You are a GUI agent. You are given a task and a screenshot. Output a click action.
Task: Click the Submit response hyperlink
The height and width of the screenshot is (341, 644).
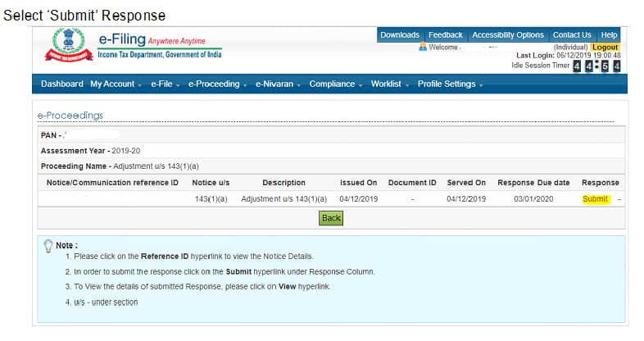click(595, 199)
